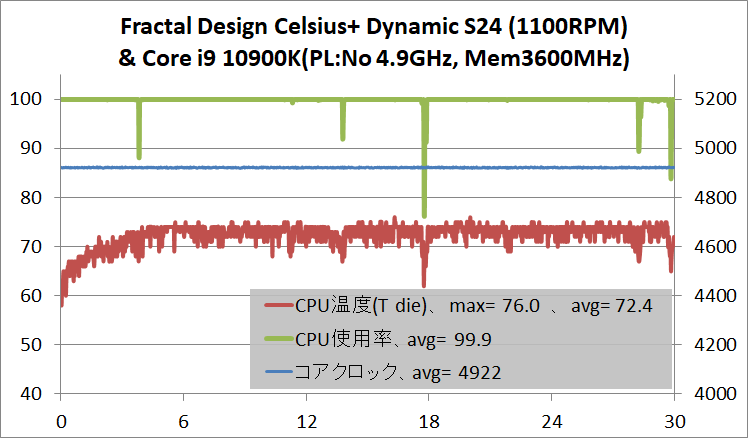The height and width of the screenshot is (438, 748).
Task: Click left axis label 60
Action: coord(31,296)
